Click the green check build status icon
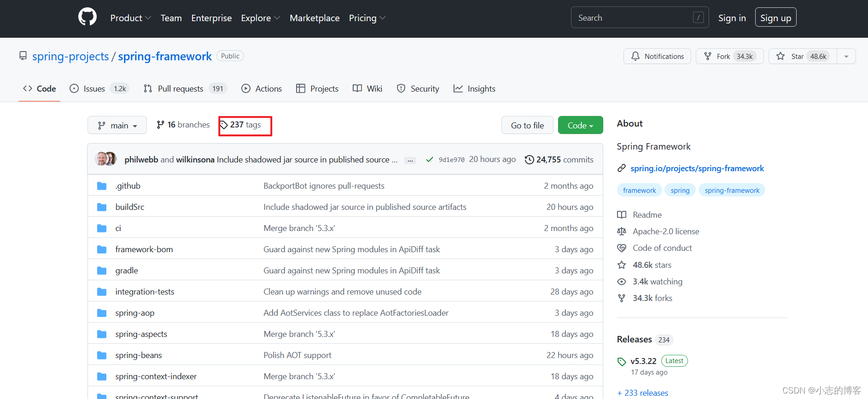 coord(430,160)
